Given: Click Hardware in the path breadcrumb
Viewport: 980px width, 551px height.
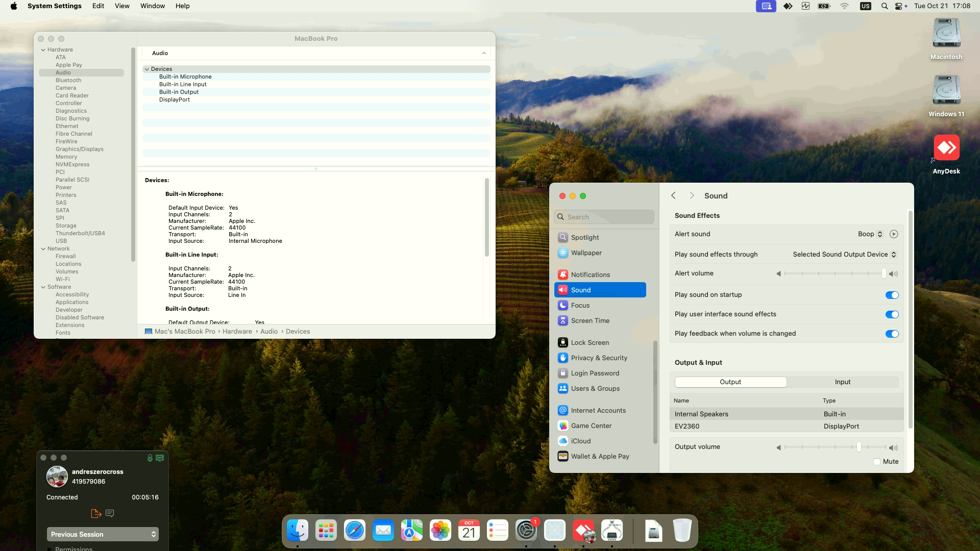Looking at the screenshot, I should point(237,332).
